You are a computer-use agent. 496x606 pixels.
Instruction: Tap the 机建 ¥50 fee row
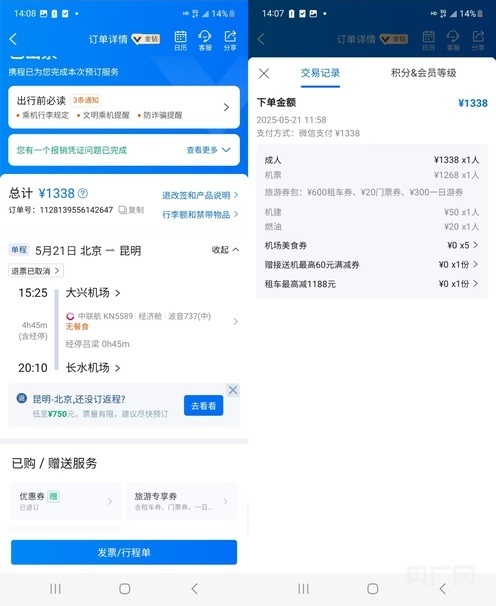click(372, 212)
